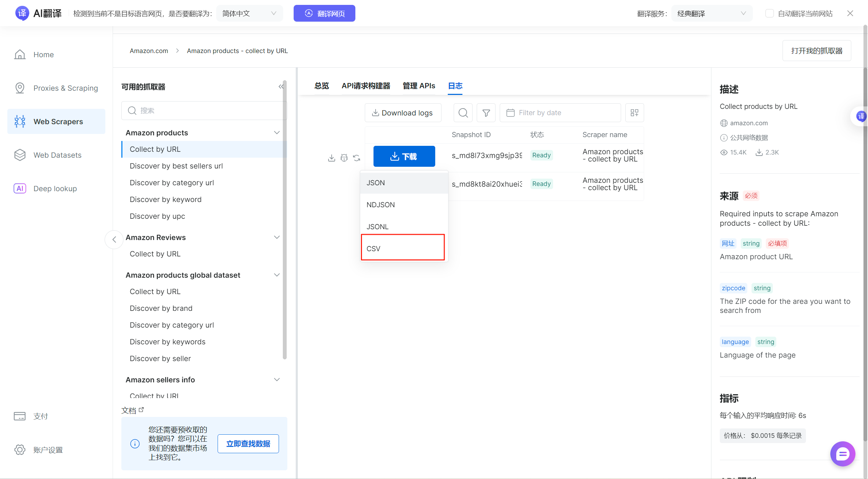This screenshot has width=868, height=479.
Task: Click the scraper 搜索 search field
Action: click(x=204, y=111)
